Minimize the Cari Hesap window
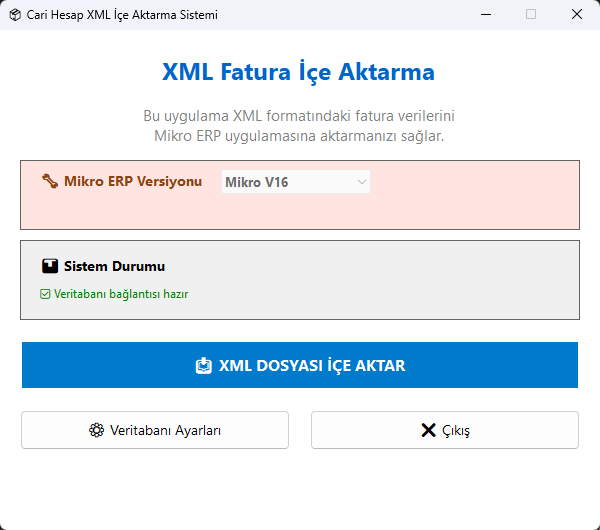600x530 pixels. (x=485, y=15)
